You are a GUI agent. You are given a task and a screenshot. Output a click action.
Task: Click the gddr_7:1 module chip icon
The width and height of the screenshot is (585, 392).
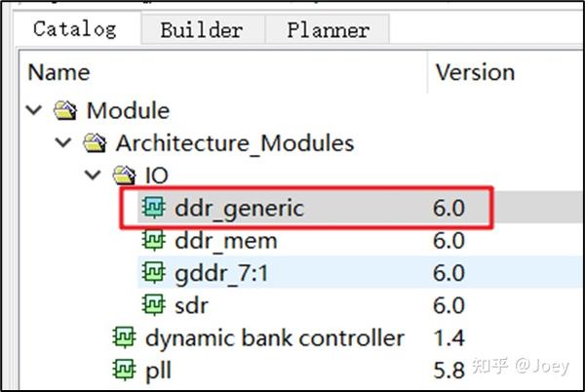click(153, 272)
